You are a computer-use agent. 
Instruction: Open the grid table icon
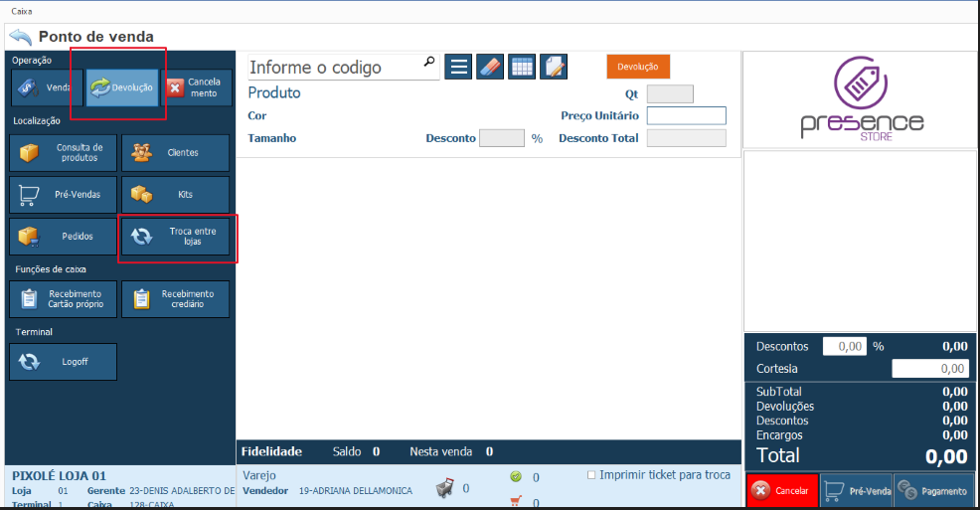522,67
